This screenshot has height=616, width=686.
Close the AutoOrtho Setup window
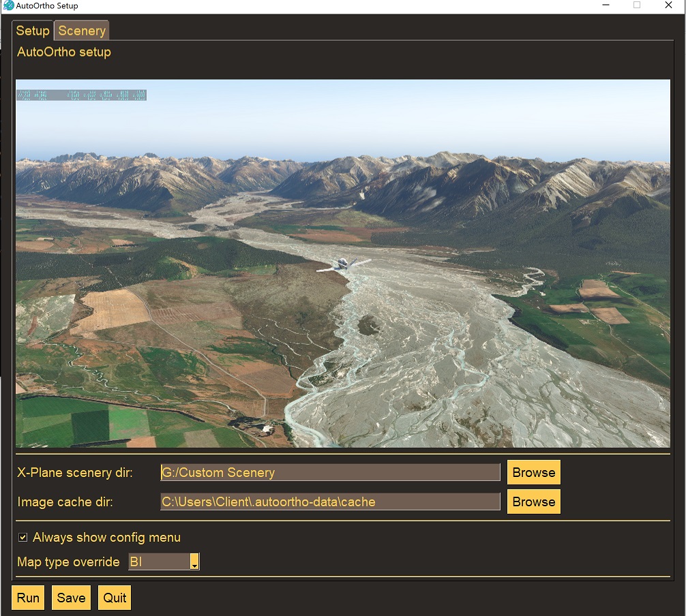[668, 5]
